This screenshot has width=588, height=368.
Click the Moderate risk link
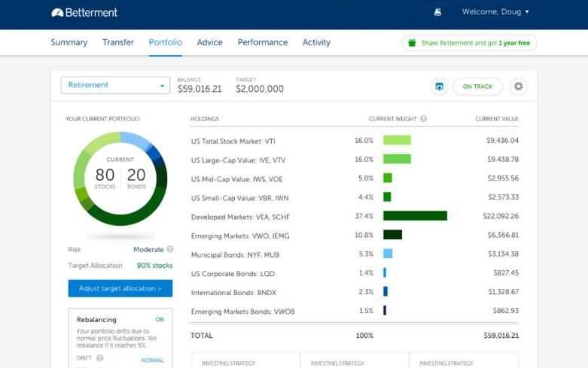(x=148, y=249)
